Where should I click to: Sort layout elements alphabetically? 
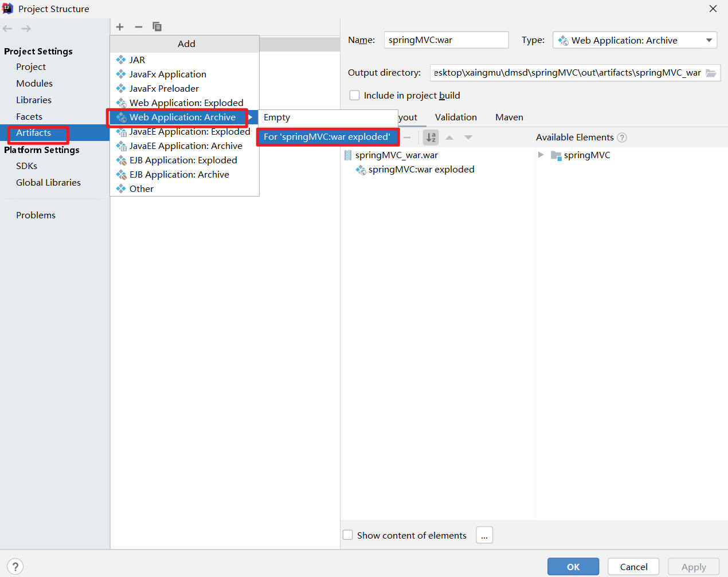pos(430,137)
